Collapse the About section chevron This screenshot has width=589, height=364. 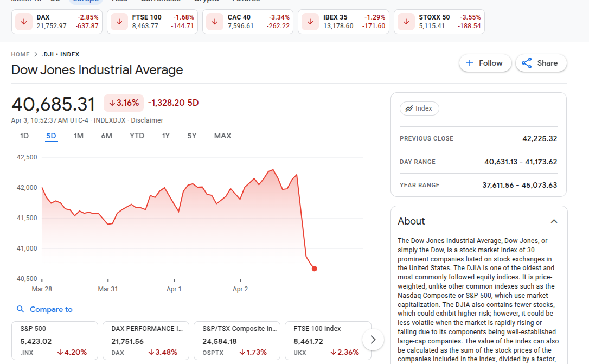[x=554, y=221]
